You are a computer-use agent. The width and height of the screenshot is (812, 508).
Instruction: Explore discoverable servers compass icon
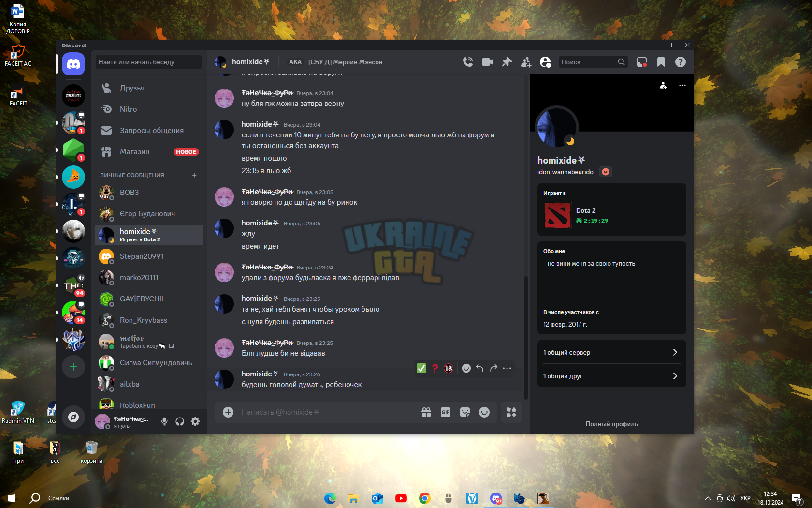click(x=73, y=417)
